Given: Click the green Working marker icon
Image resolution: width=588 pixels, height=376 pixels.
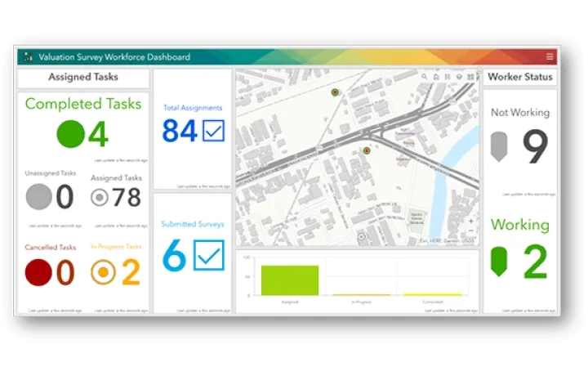Looking at the screenshot, I should [x=499, y=262].
